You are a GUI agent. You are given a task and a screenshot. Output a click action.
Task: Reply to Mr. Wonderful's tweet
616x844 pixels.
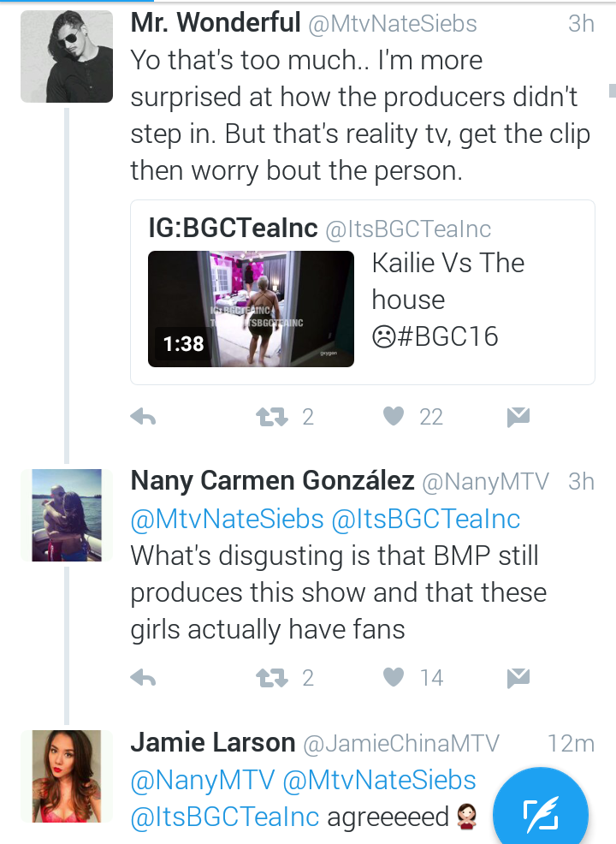(143, 417)
